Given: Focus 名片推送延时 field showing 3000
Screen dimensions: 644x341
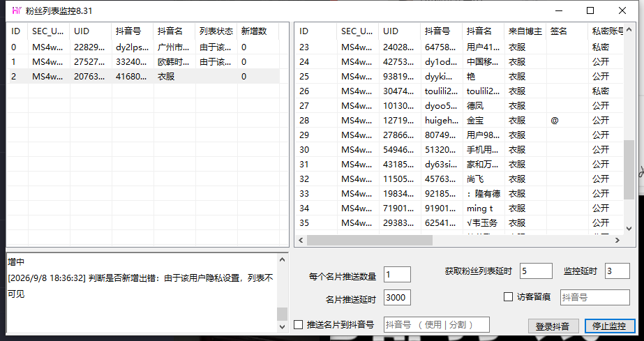Looking at the screenshot, I should coord(397,298).
